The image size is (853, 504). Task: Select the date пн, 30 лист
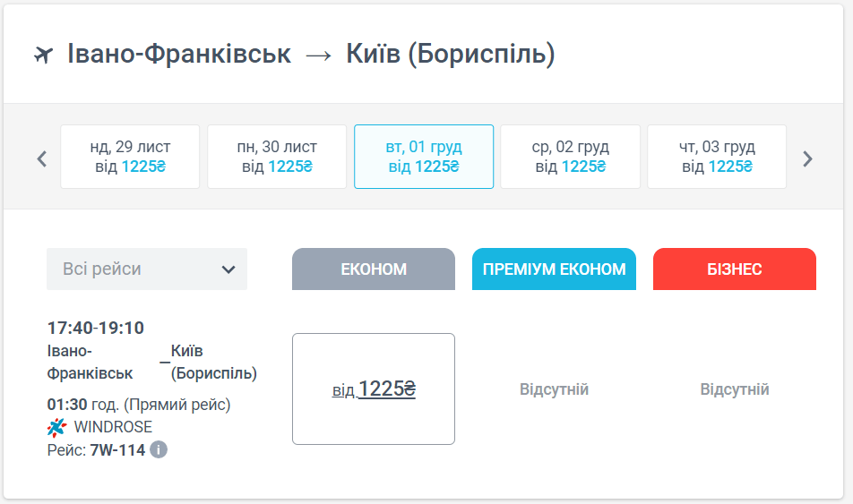pyautogui.click(x=277, y=157)
